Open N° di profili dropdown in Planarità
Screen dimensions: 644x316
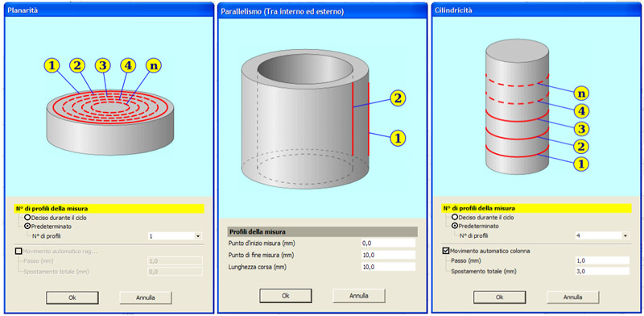pos(198,236)
